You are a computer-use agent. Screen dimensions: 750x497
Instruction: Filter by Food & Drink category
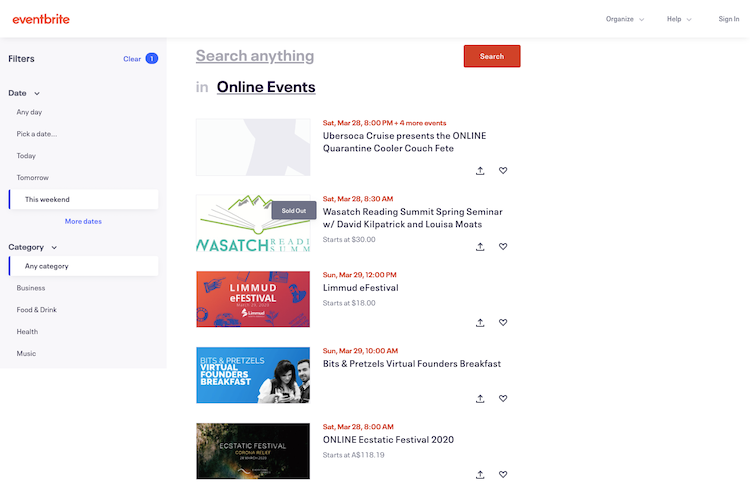tap(36, 310)
